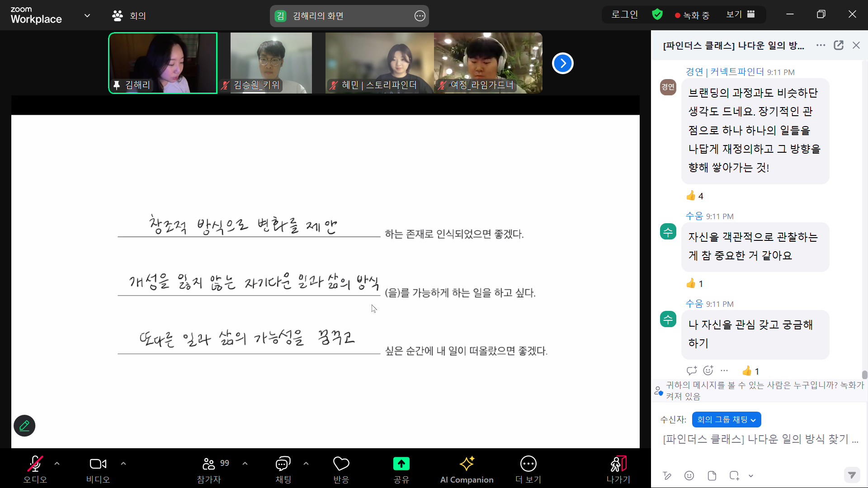Click the green encryption shield icon
This screenshot has height=488, width=868.
pos(657,14)
